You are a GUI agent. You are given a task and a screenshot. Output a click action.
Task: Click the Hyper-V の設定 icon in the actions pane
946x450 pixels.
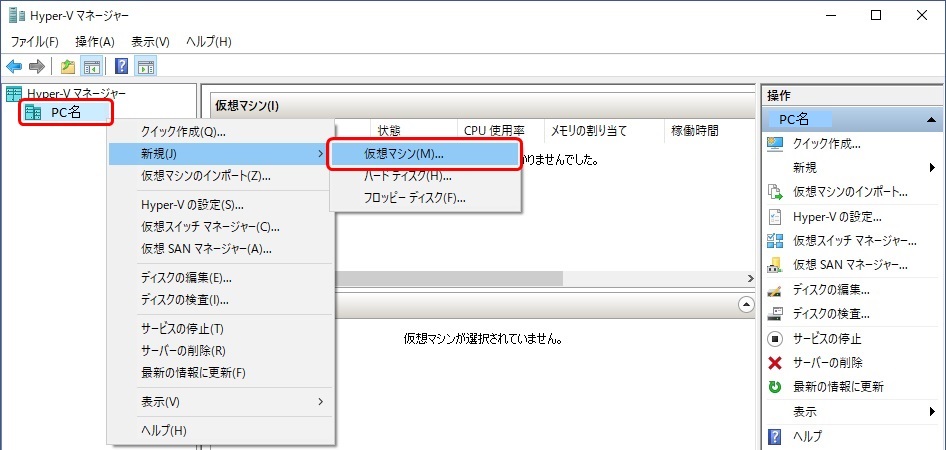tap(774, 217)
